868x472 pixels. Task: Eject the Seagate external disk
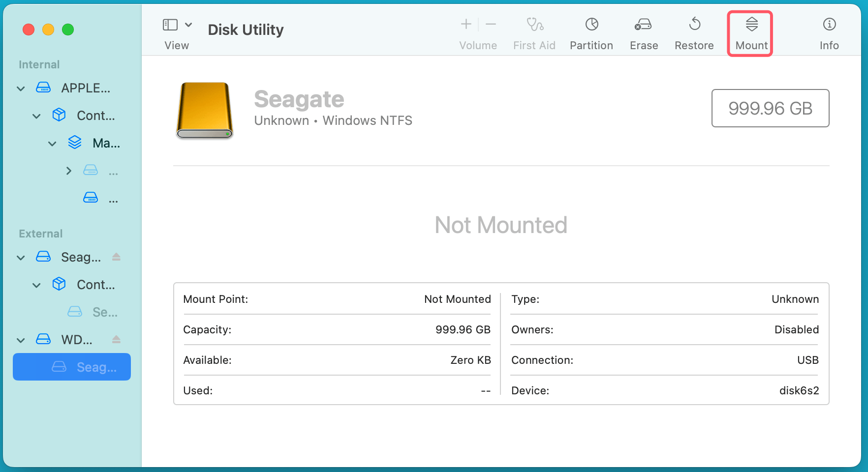pos(117,256)
